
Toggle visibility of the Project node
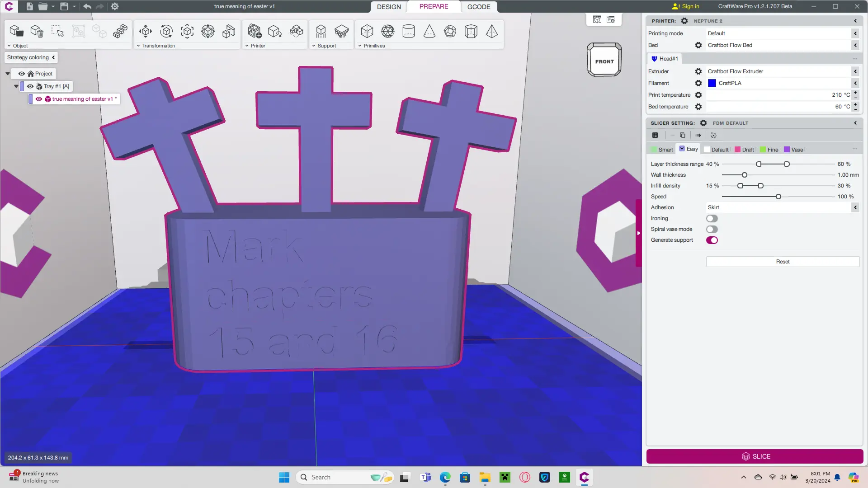(22, 74)
